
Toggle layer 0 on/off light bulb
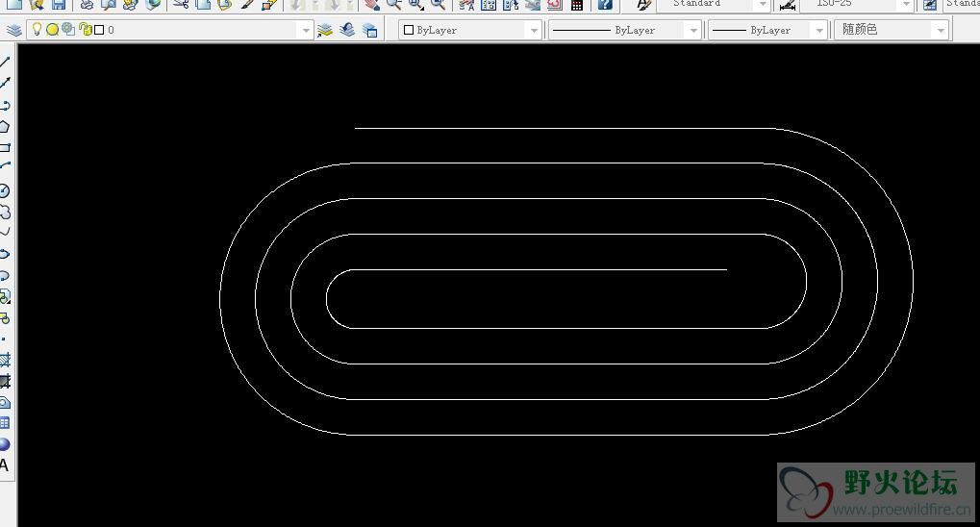coord(37,29)
